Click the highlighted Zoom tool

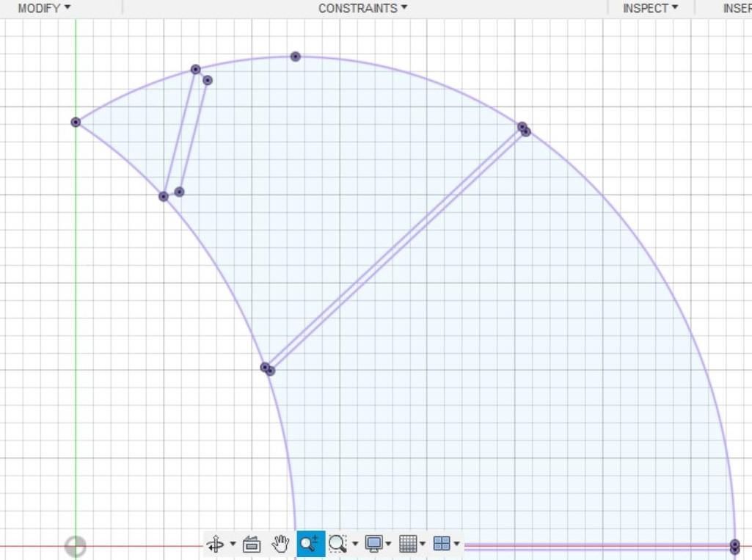pos(309,544)
